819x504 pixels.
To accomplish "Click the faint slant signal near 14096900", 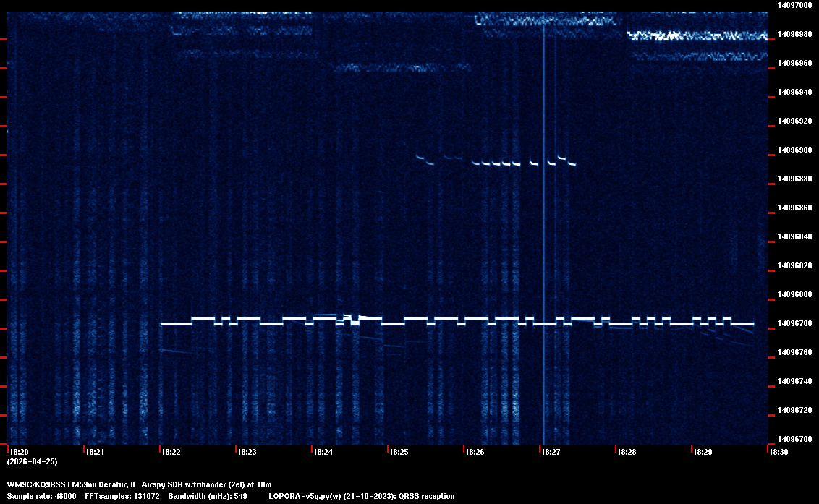I will [496, 160].
